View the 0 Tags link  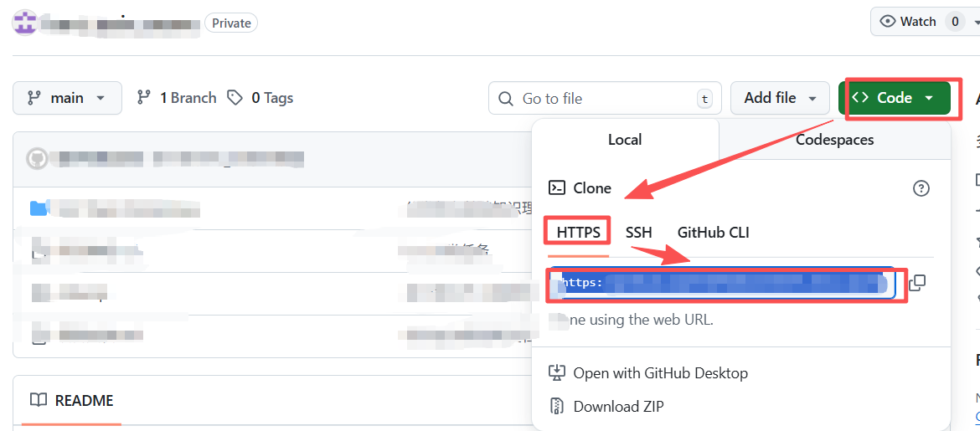tap(260, 98)
